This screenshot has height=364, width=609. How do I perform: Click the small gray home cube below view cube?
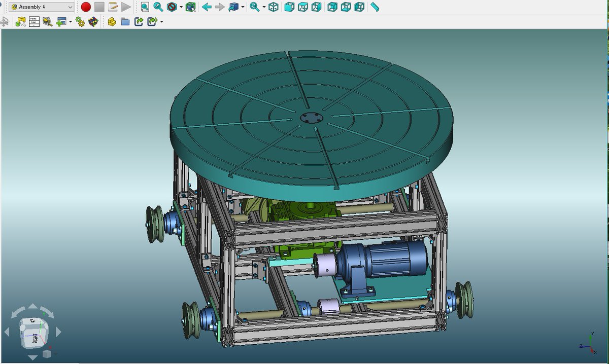(47, 353)
